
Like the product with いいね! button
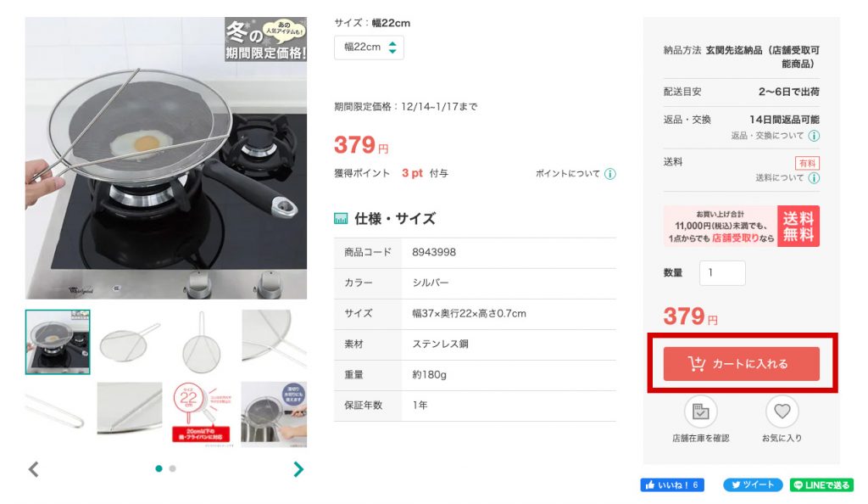[x=672, y=485]
